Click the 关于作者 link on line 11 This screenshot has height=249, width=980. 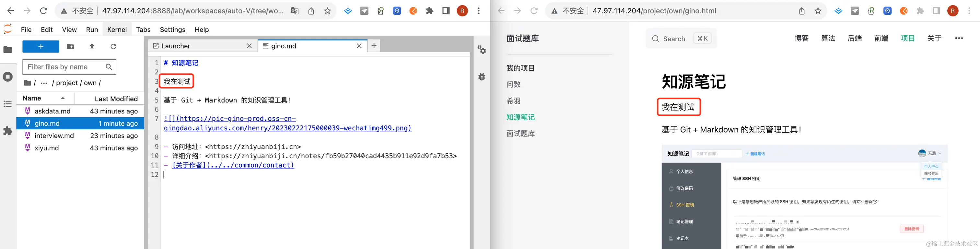(x=233, y=165)
